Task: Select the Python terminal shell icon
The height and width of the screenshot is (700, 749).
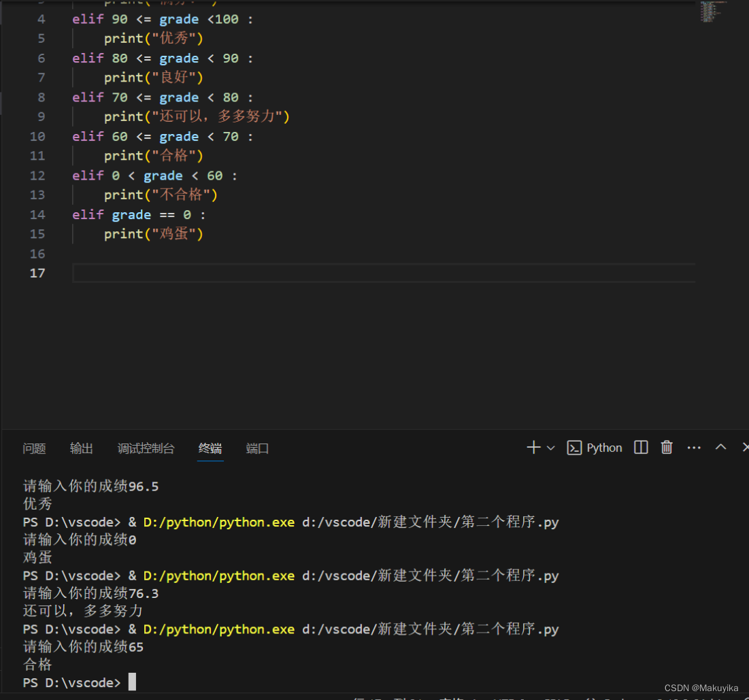Action: click(575, 448)
